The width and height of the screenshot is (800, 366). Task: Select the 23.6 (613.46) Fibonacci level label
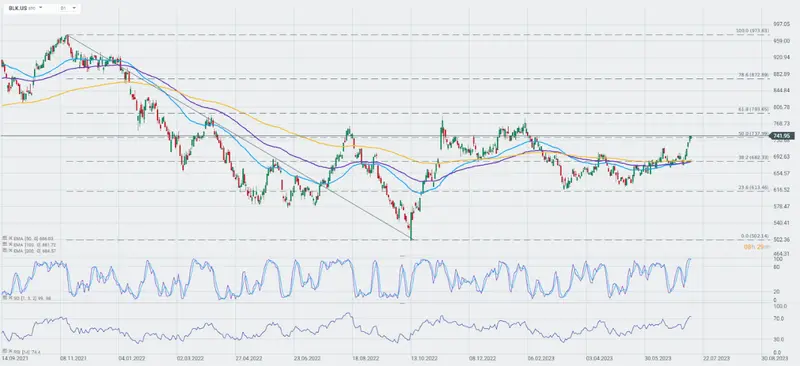point(754,188)
